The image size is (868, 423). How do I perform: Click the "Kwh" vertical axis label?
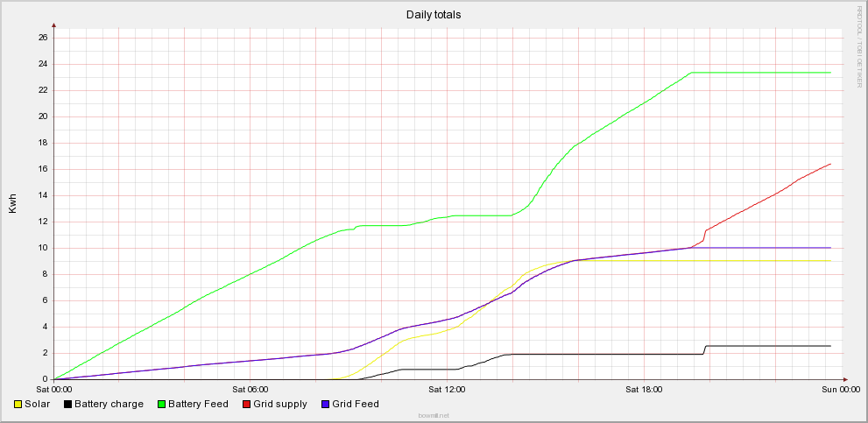tap(12, 204)
